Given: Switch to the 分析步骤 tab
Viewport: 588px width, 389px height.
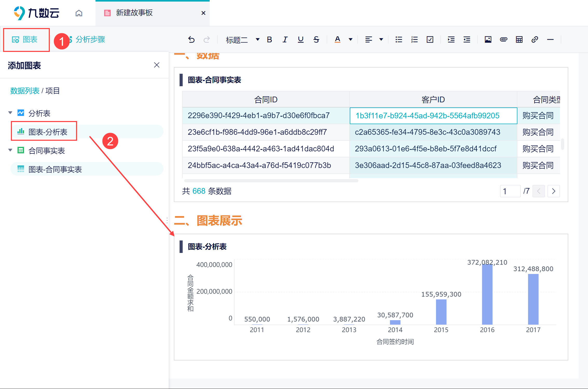Looking at the screenshot, I should pyautogui.click(x=90, y=39).
